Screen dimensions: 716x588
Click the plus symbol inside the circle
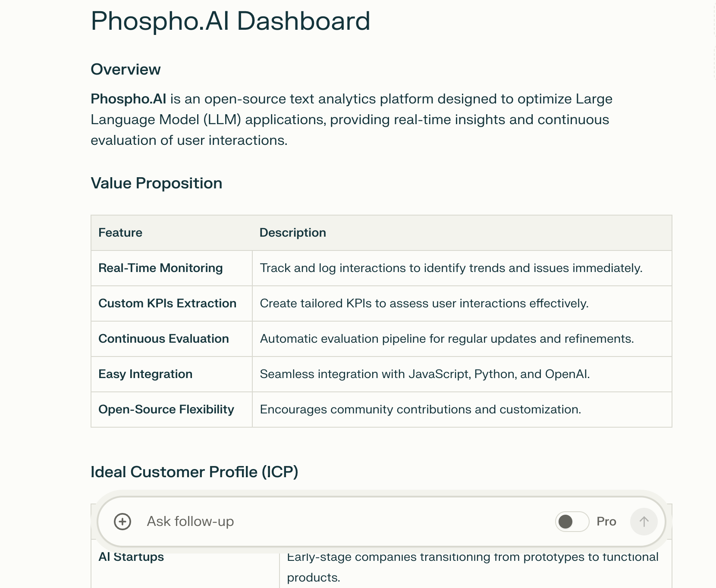coord(122,521)
